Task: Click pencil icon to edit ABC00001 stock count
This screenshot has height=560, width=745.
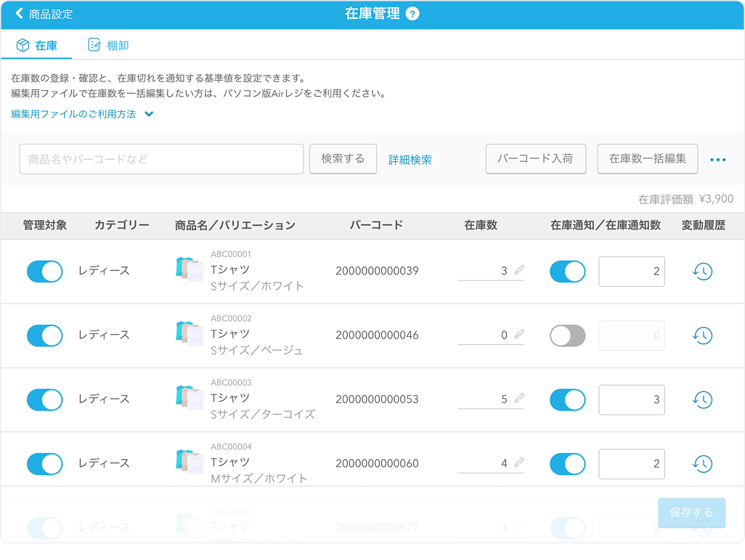Action: coord(519,271)
